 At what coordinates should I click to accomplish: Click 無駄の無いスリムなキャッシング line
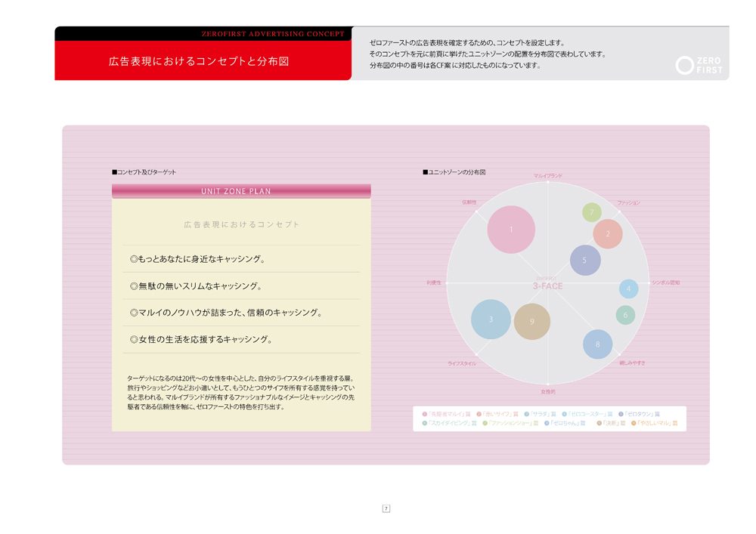[196, 286]
